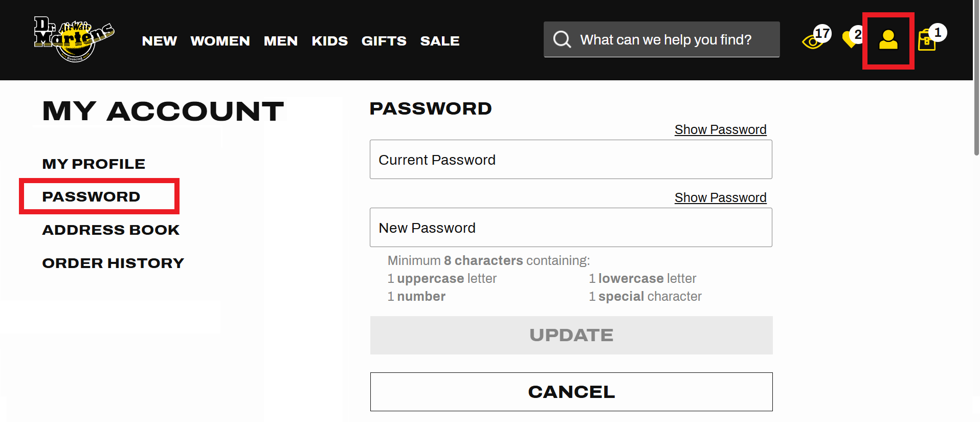This screenshot has width=980, height=422.
Task: Go to the SALE section
Action: pos(439,41)
